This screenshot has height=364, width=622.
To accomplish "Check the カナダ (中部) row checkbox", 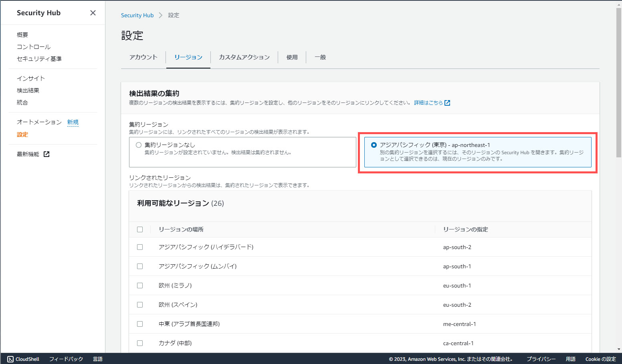I will point(140,343).
